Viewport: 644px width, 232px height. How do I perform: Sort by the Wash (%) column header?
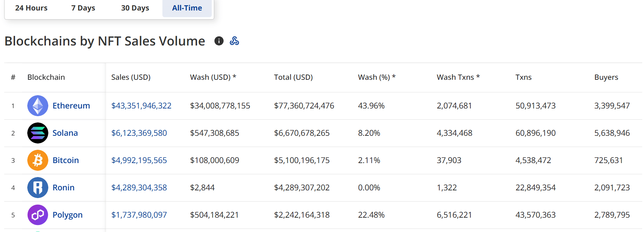pos(377,77)
